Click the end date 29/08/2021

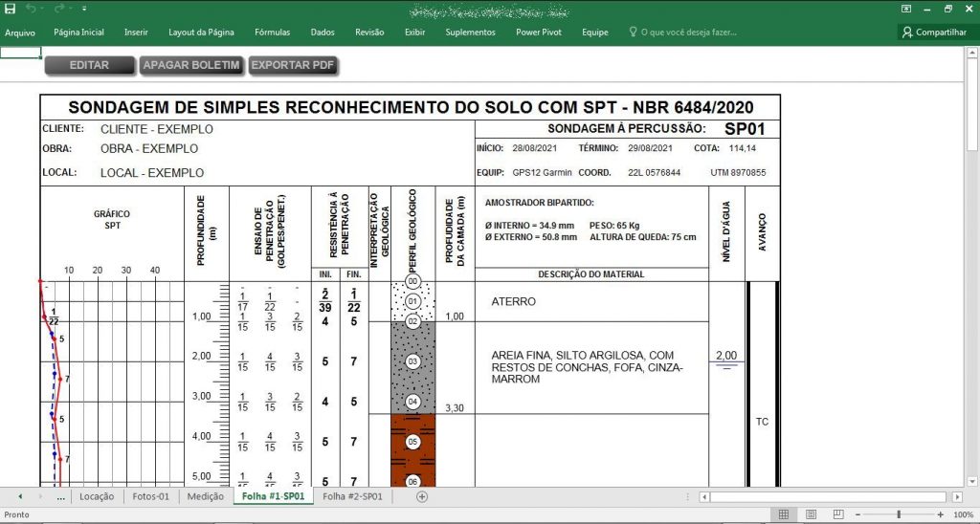pos(650,148)
